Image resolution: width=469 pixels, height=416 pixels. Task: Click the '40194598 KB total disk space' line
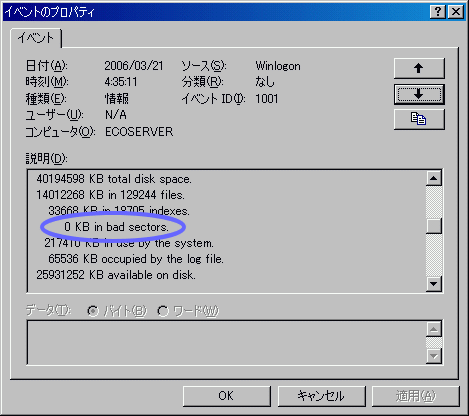click(114, 179)
